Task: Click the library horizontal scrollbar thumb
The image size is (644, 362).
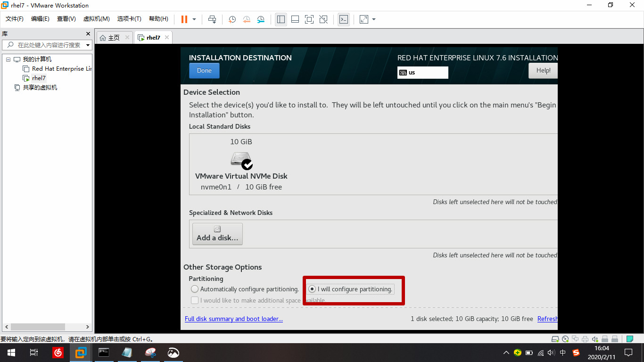Action: point(38,327)
